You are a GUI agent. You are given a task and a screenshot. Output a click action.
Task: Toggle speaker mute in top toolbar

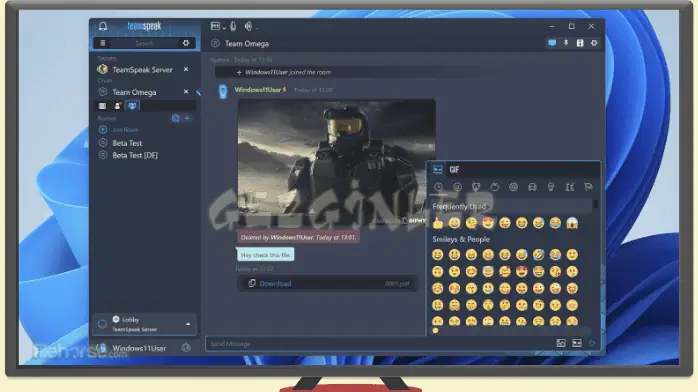[248, 27]
